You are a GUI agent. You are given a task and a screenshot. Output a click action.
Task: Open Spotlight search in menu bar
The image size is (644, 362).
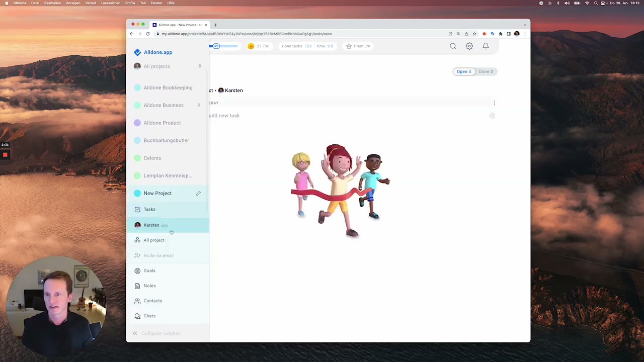point(596,3)
